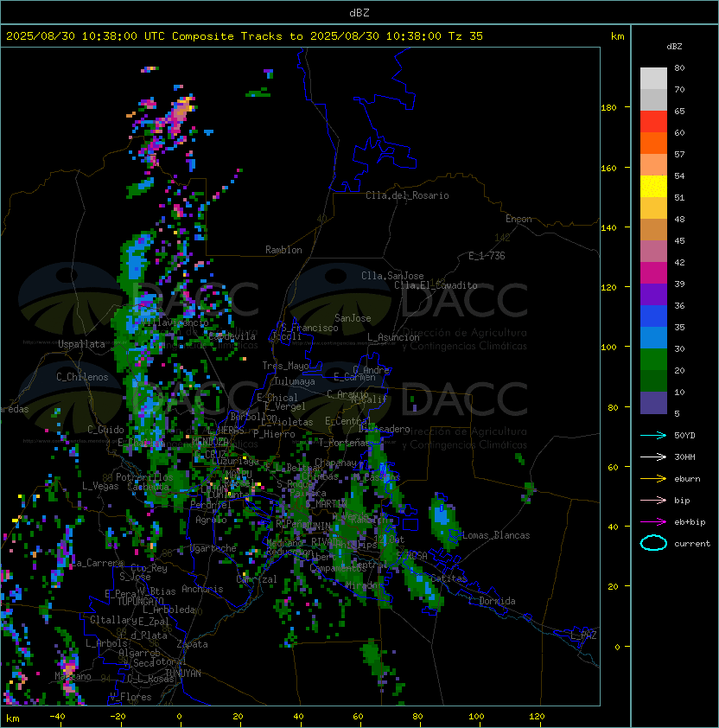719x728 pixels.
Task: Click the TUNUYAN label
Action: coord(183,674)
